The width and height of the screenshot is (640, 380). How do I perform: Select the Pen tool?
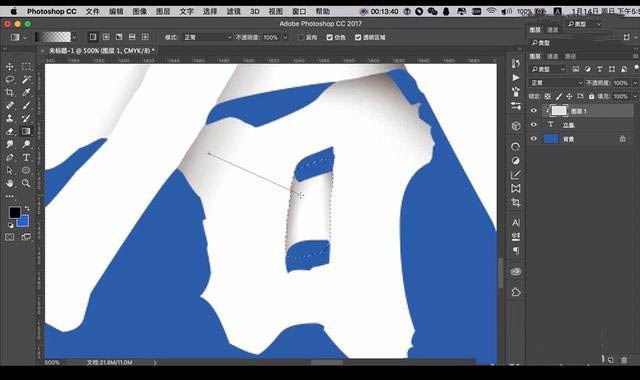tap(10, 158)
